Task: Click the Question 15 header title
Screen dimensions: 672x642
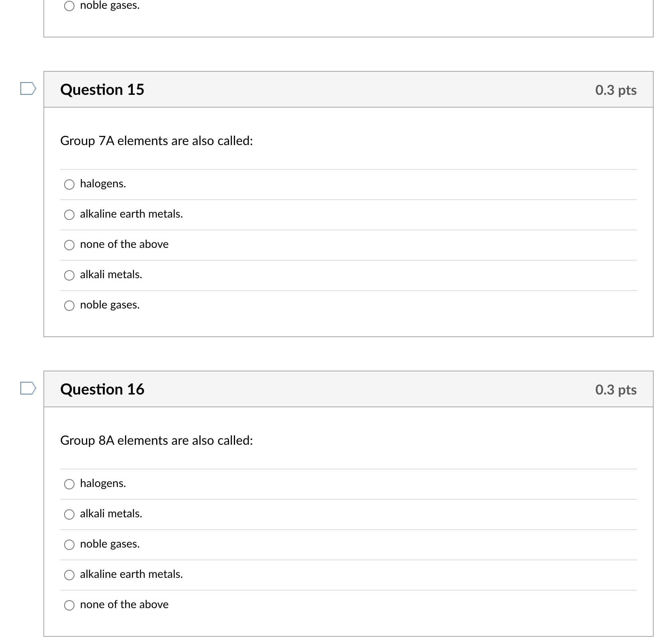Action: coord(102,90)
